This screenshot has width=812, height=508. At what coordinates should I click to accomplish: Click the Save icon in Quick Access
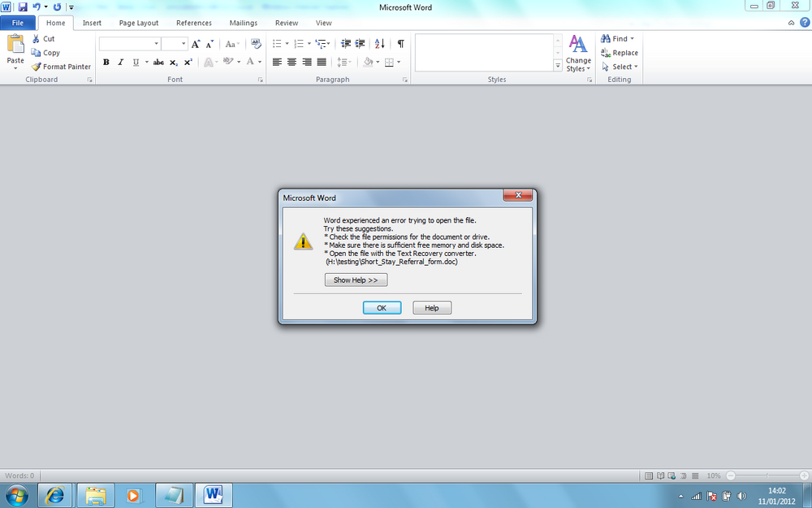[x=22, y=7]
